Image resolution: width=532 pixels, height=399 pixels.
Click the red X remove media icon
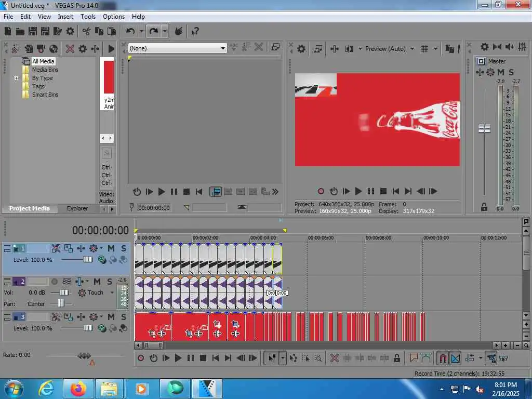(x=70, y=49)
